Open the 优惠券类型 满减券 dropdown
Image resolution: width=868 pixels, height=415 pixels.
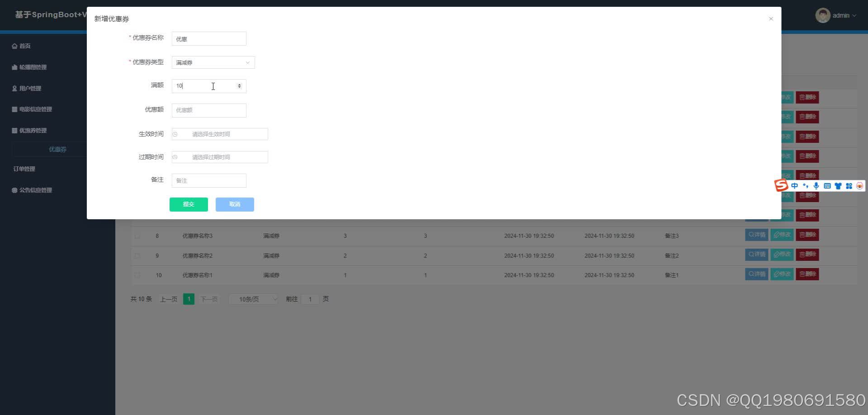(213, 62)
